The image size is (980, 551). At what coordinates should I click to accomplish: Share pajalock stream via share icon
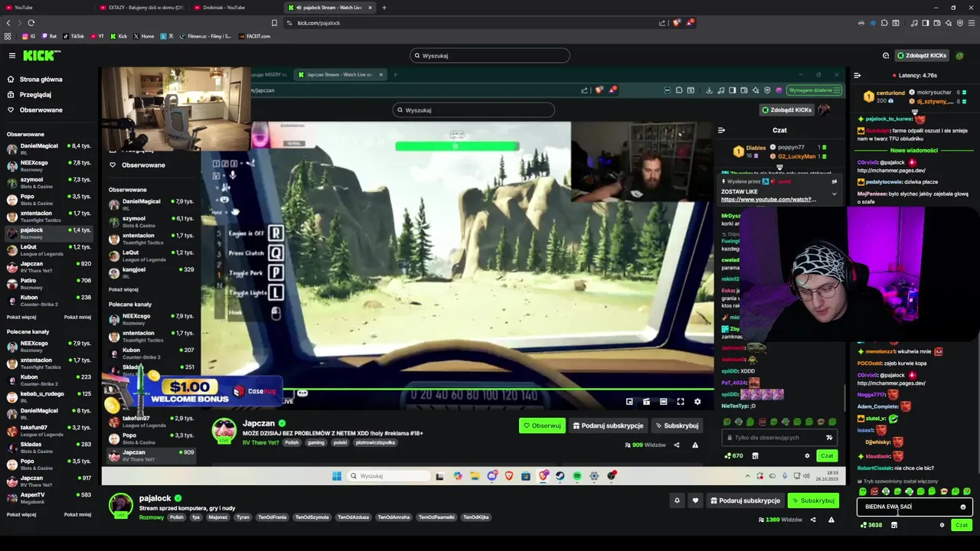tap(813, 520)
